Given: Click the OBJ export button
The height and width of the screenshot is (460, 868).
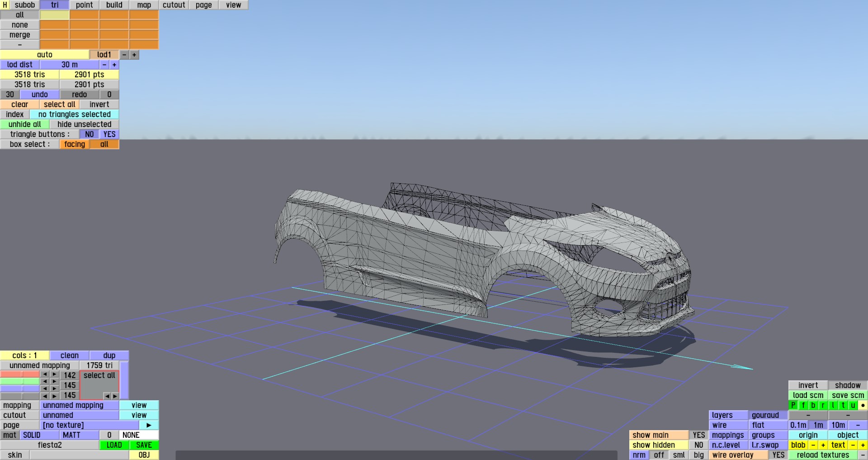Looking at the screenshot, I should click(144, 455).
